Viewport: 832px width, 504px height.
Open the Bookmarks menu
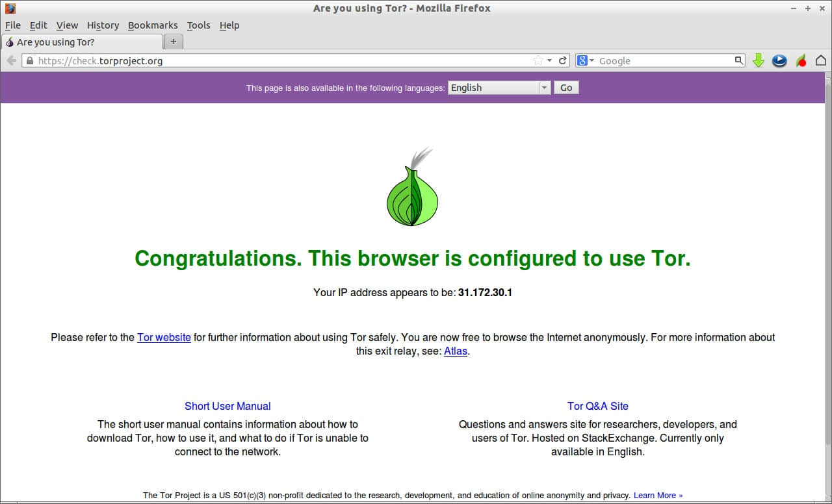(153, 25)
